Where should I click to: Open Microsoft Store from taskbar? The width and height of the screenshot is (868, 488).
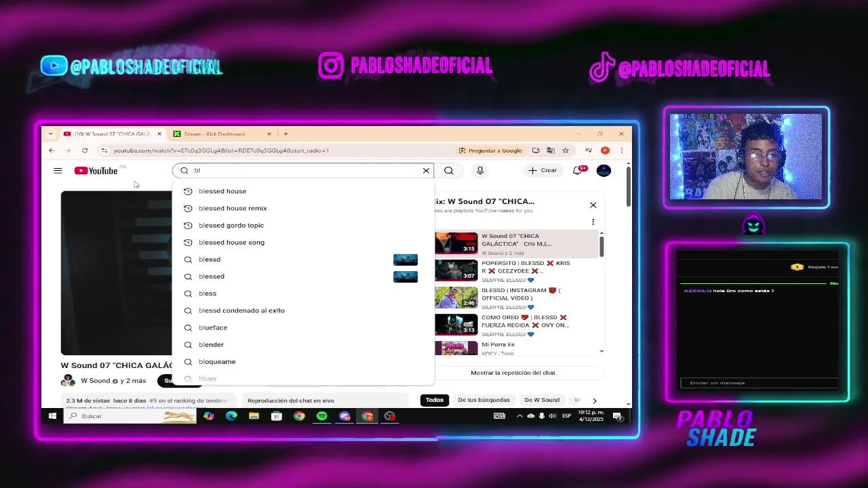pos(277,416)
